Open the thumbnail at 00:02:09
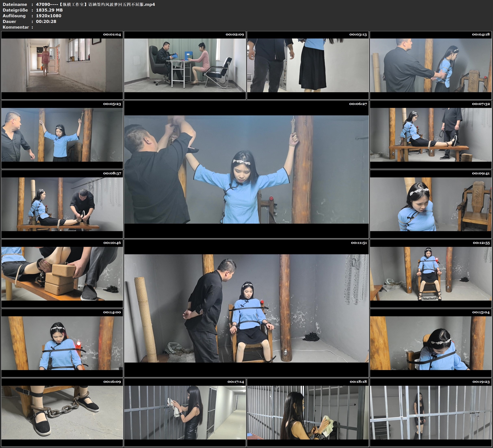Image resolution: width=493 pixels, height=448 pixels. (185, 65)
